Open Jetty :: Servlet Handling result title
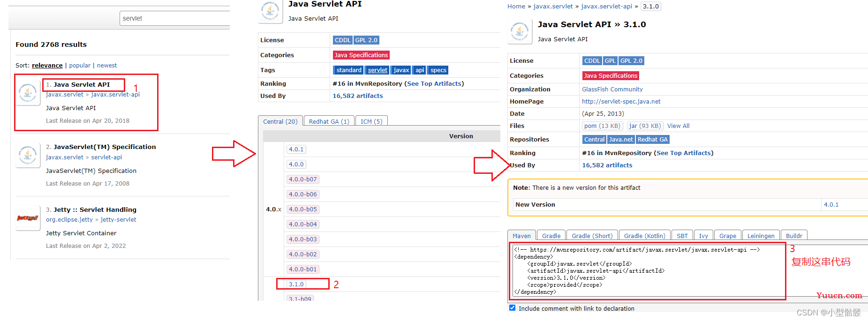This screenshot has width=868, height=321. tap(95, 210)
